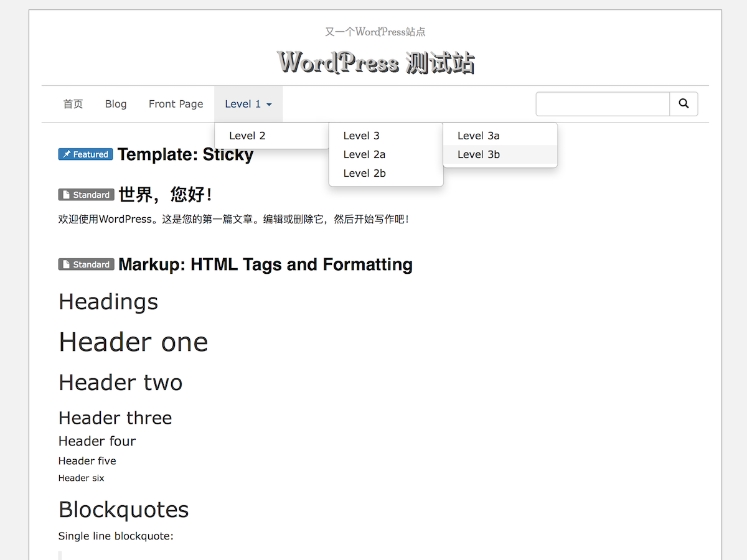Screen dimensions: 747x560
Task: Choose the highlighted Level 3b item
Action: (478, 154)
